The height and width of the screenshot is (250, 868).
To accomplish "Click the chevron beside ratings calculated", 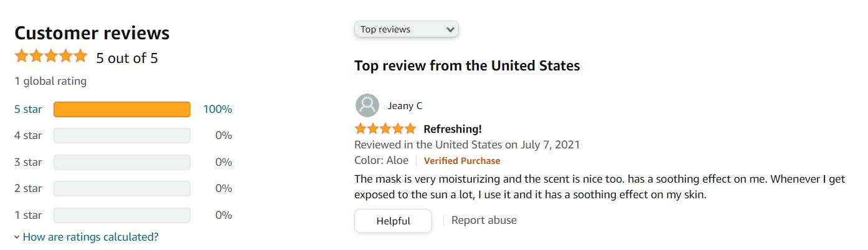I will (17, 237).
